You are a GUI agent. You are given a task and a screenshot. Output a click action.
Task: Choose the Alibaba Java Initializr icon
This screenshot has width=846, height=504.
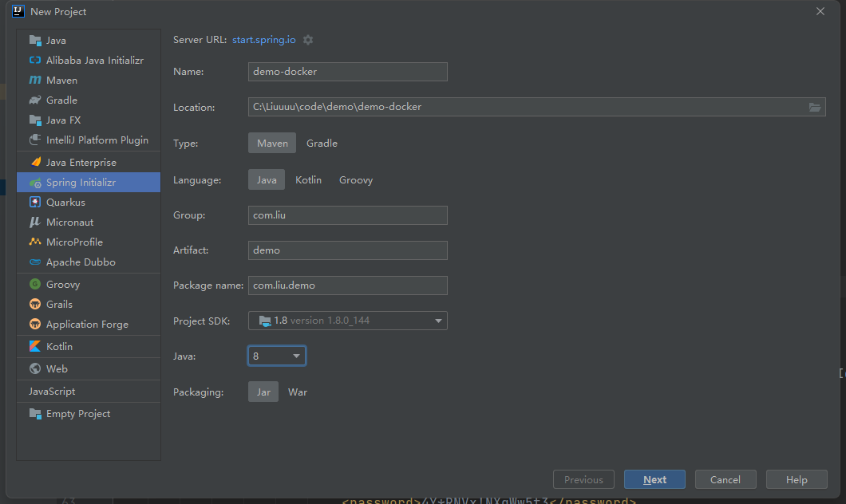coord(35,61)
